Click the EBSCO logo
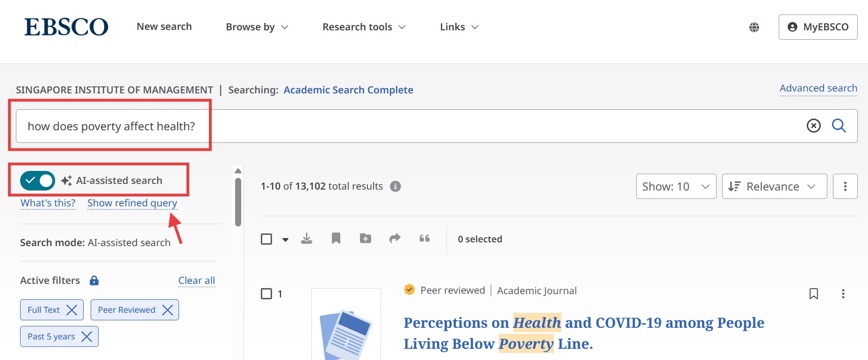Viewport: 868px width, 360px height. [66, 27]
